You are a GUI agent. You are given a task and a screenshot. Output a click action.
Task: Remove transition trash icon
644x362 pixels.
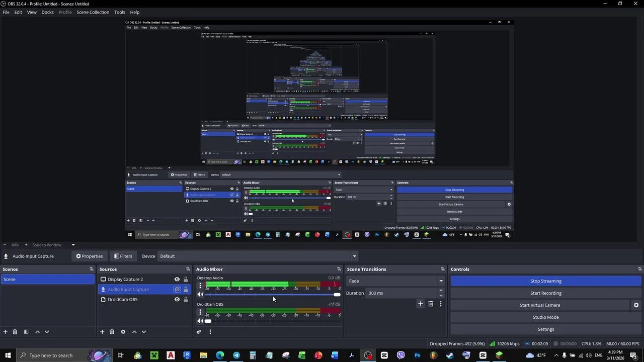point(431,304)
